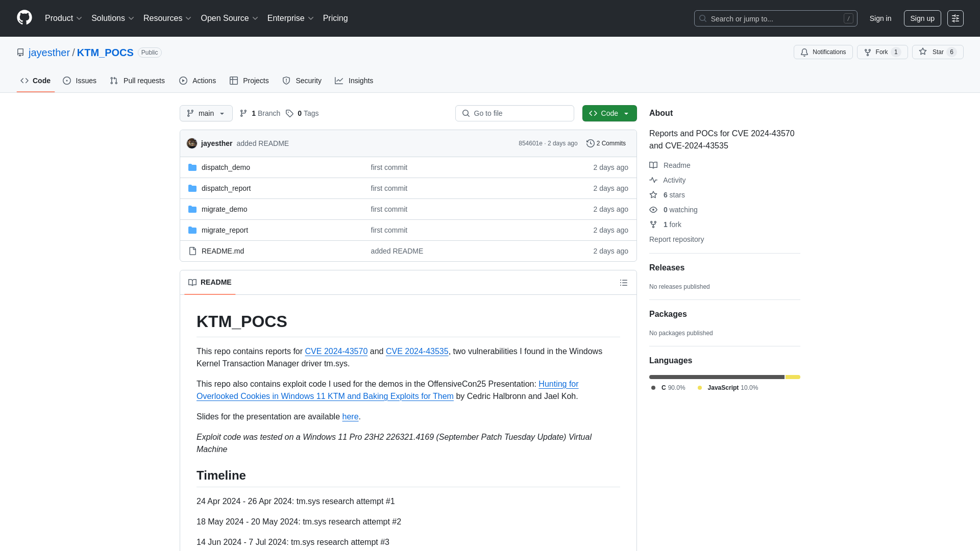This screenshot has width=980, height=551.
Task: Switch to the Security tab
Action: click(x=302, y=81)
